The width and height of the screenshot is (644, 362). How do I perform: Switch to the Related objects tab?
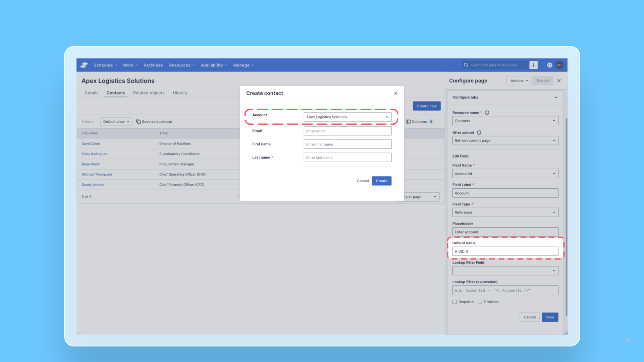pyautogui.click(x=149, y=93)
